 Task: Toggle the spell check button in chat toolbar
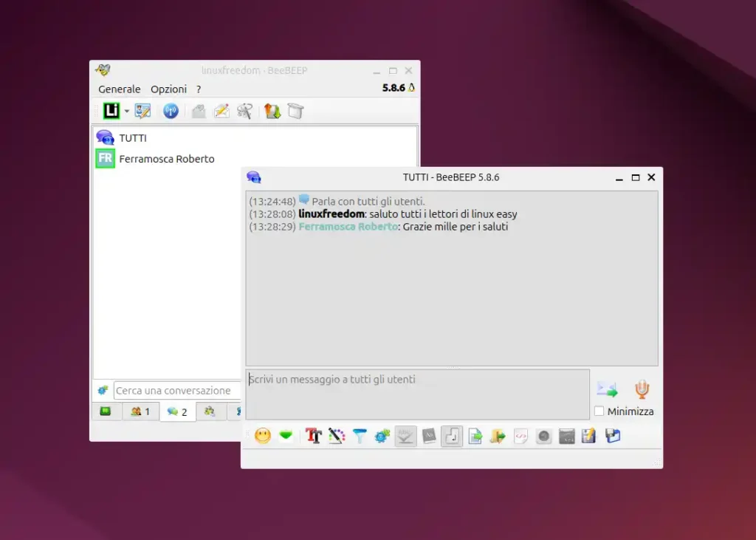coord(405,437)
